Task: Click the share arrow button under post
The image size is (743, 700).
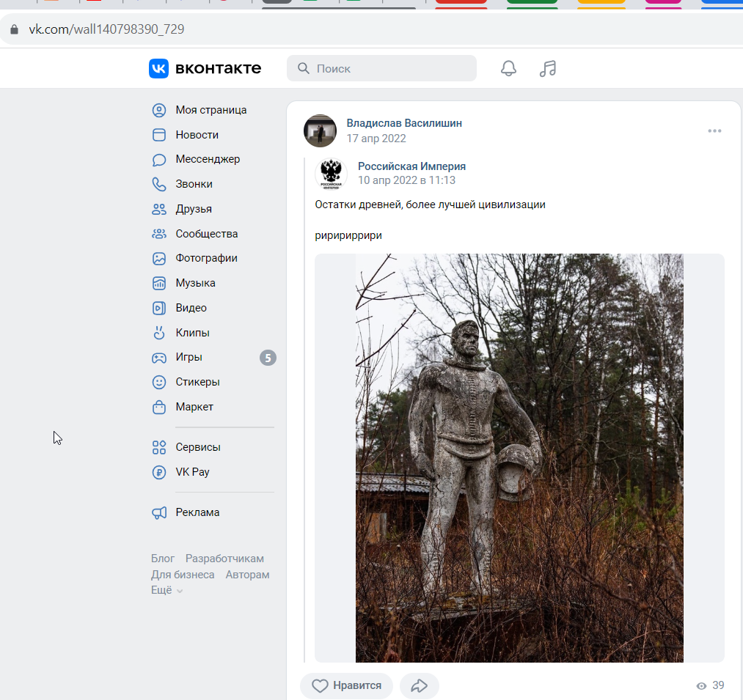Action: [420, 686]
